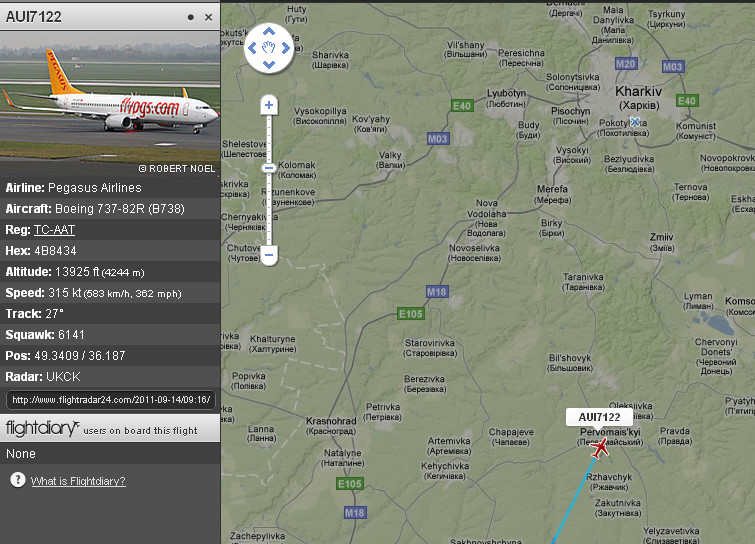
Task: Pan the map left with arrow
Action: [x=252, y=48]
